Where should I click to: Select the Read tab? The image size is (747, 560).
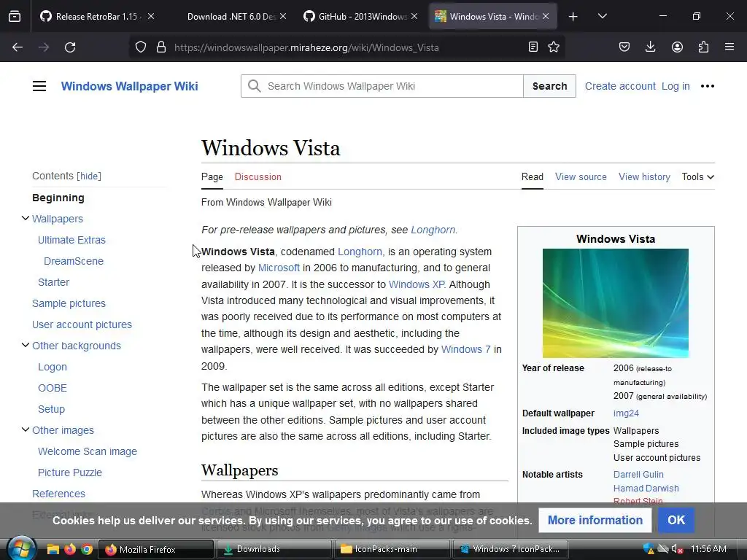click(532, 176)
